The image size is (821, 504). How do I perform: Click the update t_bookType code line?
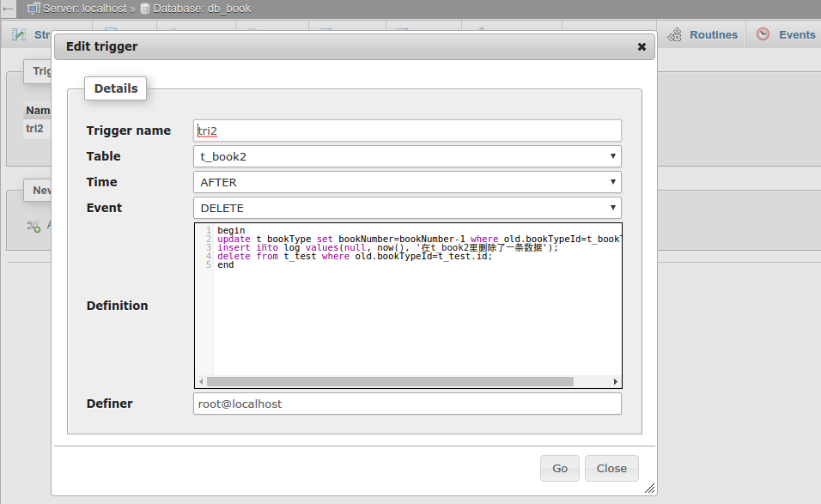(419, 240)
